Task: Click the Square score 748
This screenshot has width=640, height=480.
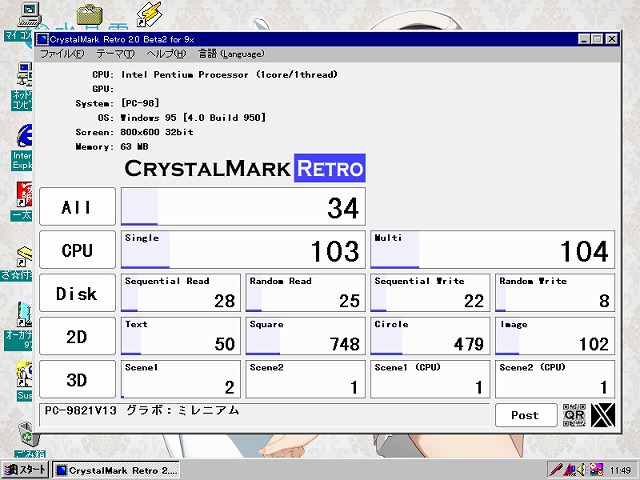Action: tap(305, 336)
